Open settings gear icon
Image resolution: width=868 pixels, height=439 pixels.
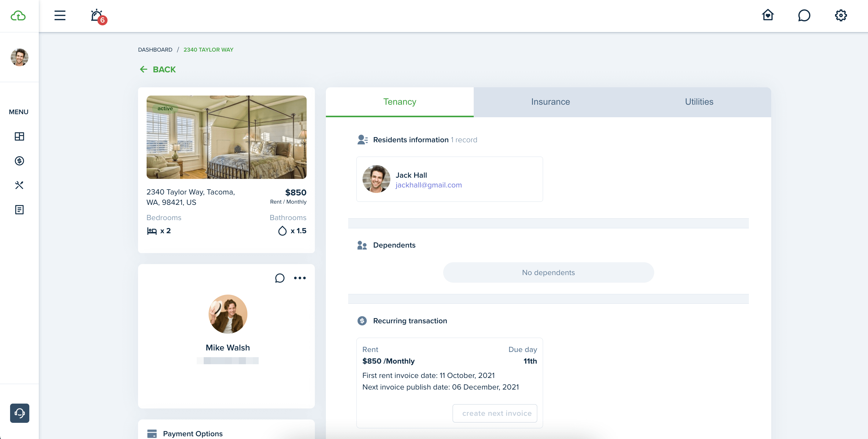tap(841, 16)
